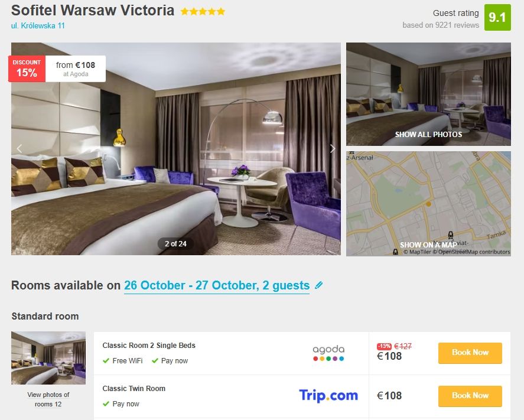
Task: Open the ul. Królewska 11 address link
Action: click(x=38, y=26)
